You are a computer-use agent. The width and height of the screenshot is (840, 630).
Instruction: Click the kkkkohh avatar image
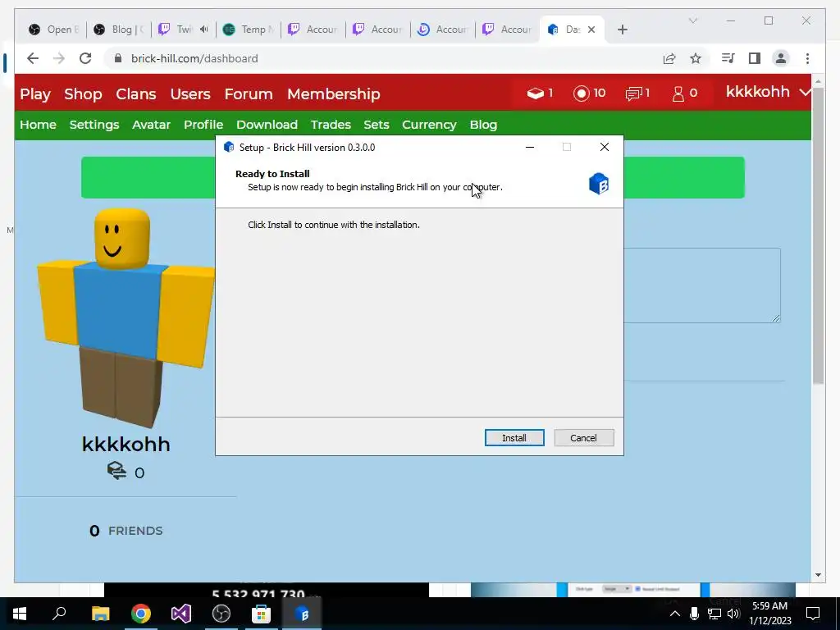pyautogui.click(x=126, y=317)
